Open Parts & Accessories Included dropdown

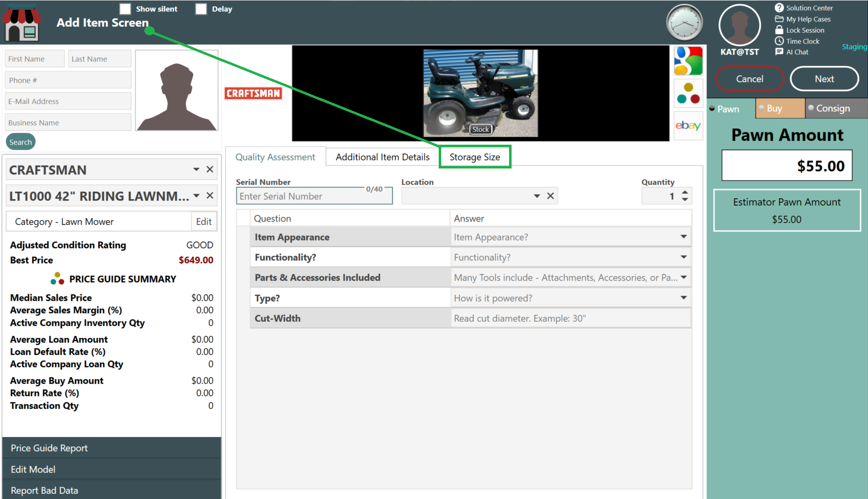pos(684,277)
